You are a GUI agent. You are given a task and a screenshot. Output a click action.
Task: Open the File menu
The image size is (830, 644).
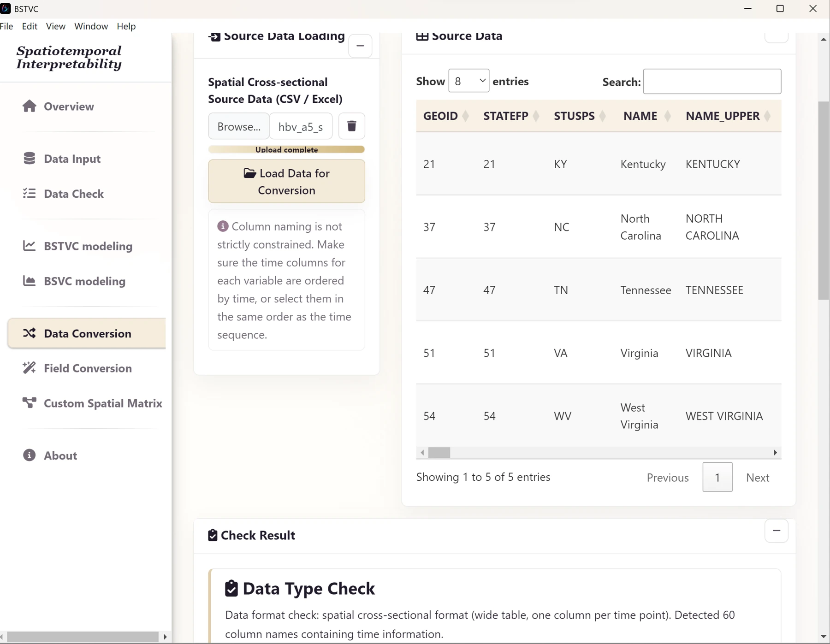click(x=6, y=26)
